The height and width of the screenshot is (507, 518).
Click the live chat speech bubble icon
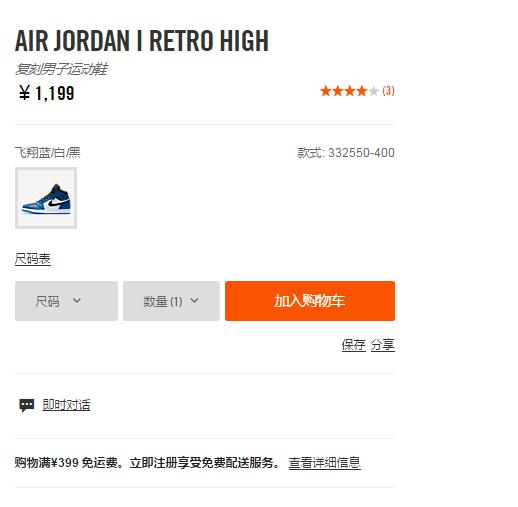pyautogui.click(x=27, y=405)
